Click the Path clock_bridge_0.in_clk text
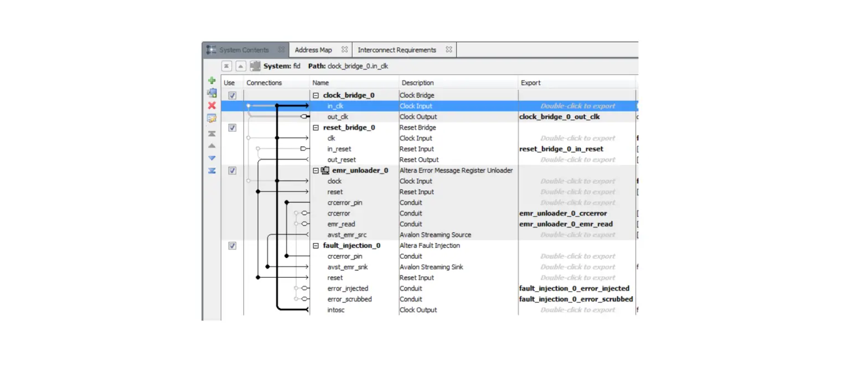This screenshot has width=868, height=378. (348, 66)
